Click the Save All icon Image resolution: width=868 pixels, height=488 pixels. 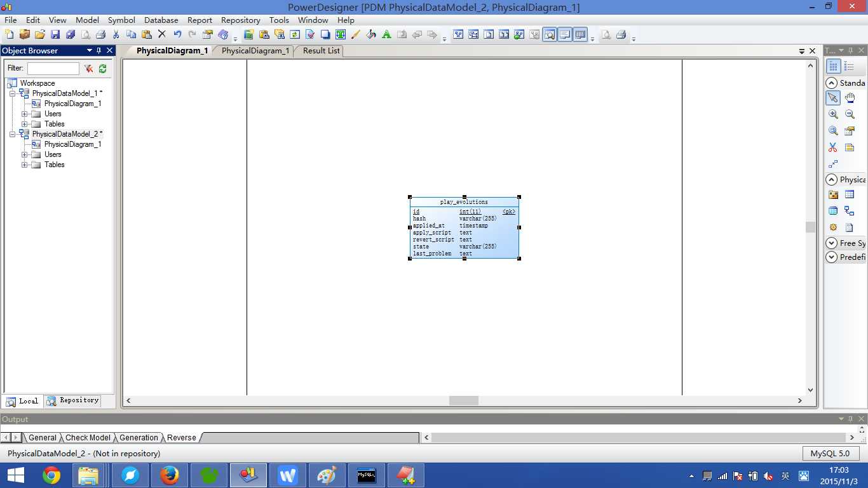tap(71, 34)
